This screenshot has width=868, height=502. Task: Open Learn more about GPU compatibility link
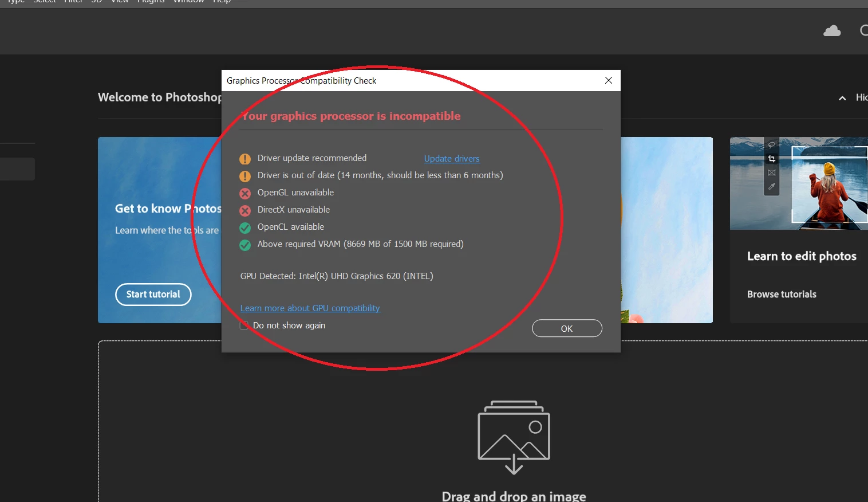[310, 308]
